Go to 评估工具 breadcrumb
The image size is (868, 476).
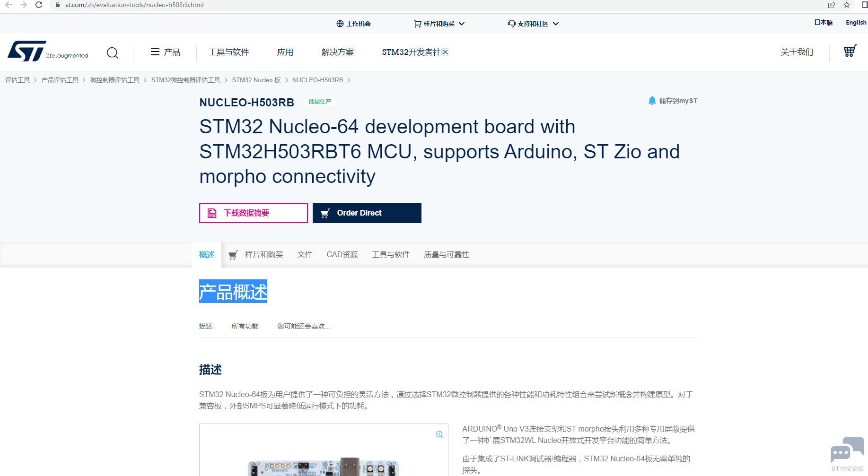click(18, 80)
